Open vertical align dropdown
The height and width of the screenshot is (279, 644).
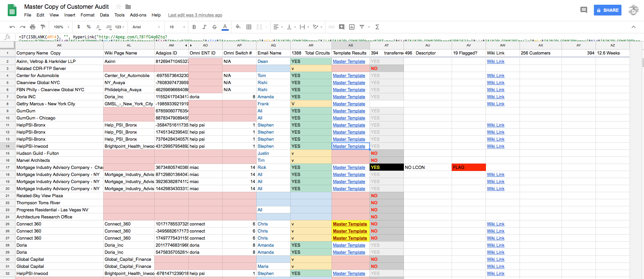click(291, 27)
